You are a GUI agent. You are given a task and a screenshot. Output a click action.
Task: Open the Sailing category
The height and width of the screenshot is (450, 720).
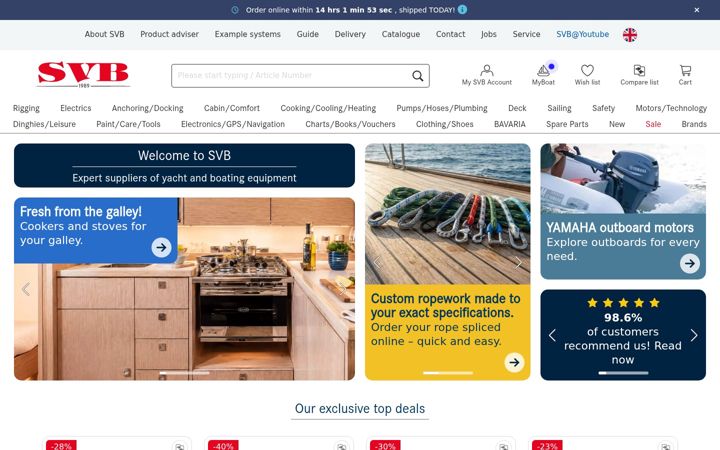pyautogui.click(x=559, y=108)
